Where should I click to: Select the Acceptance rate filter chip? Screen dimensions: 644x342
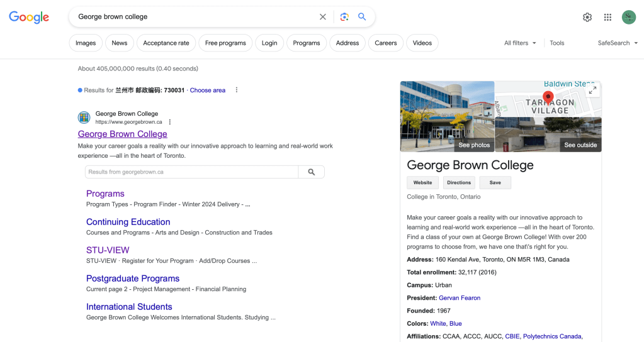coord(166,43)
